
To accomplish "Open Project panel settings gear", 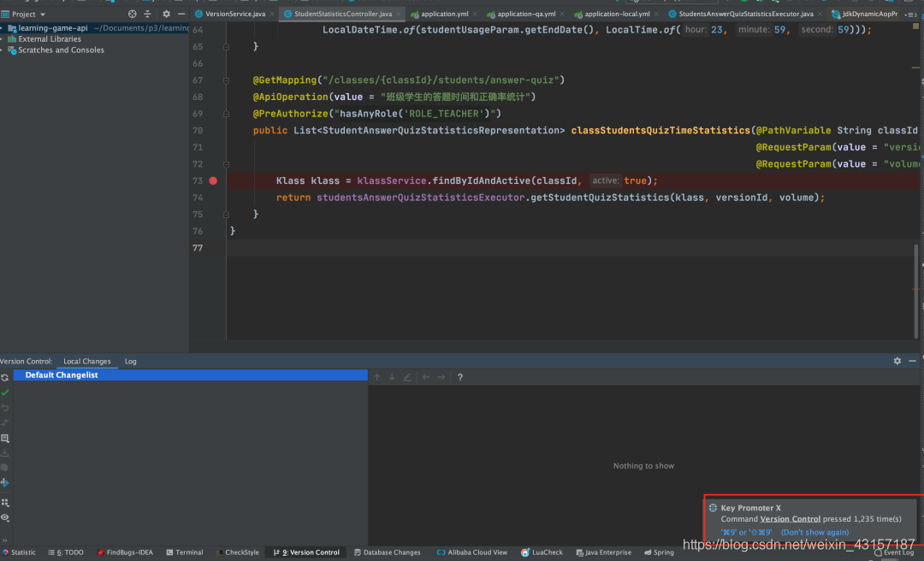I will click(166, 14).
